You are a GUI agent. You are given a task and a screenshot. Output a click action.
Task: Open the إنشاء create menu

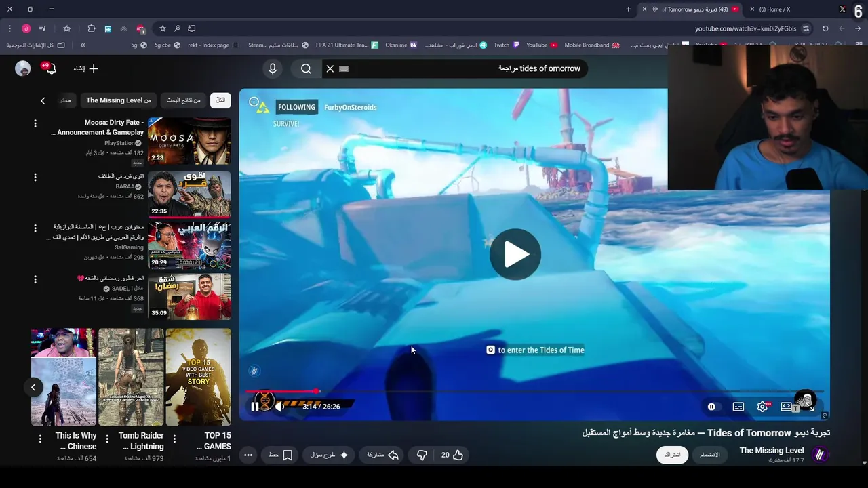[x=86, y=68]
